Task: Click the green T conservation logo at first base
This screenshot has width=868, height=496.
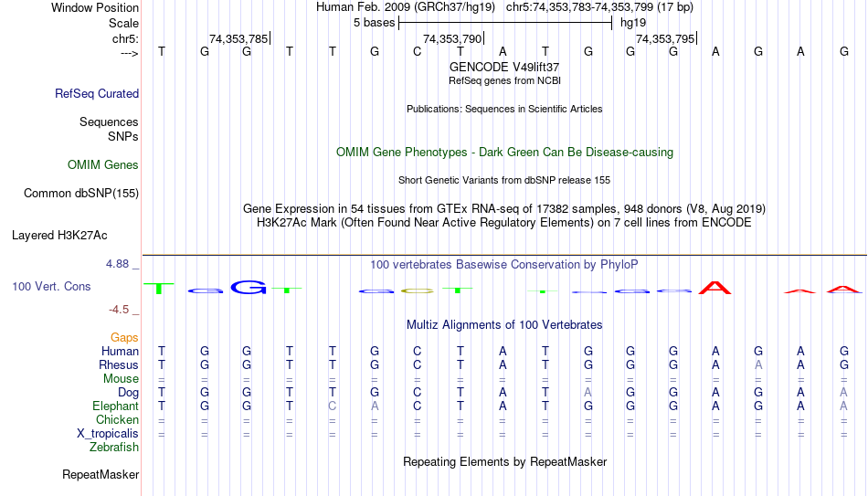Action: pyautogui.click(x=159, y=288)
